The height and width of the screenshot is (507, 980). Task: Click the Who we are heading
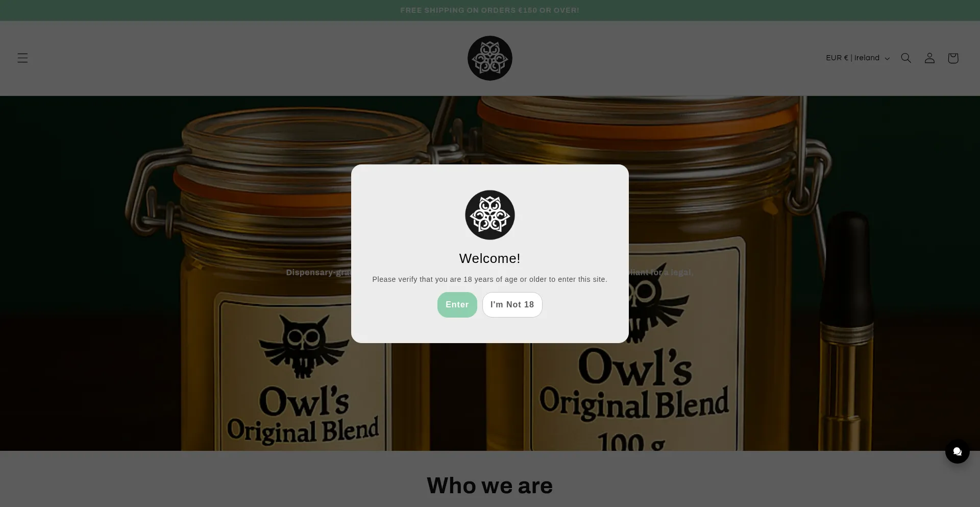[x=490, y=486]
